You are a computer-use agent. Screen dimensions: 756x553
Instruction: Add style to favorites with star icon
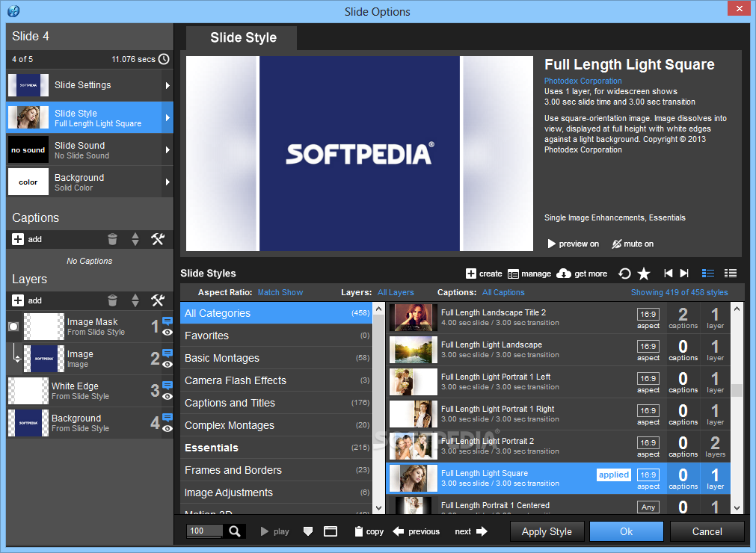644,274
